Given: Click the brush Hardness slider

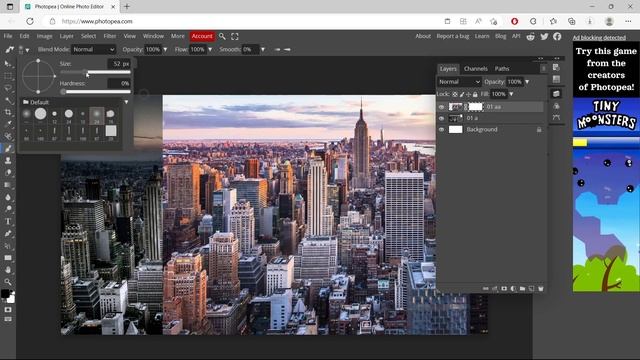Looking at the screenshot, I should [96, 92].
